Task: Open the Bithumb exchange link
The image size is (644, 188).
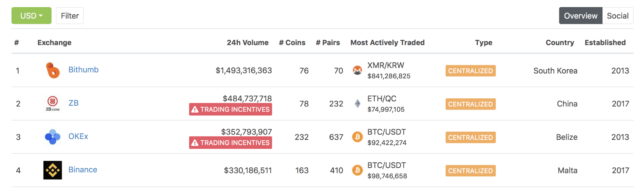Action: 83,70
